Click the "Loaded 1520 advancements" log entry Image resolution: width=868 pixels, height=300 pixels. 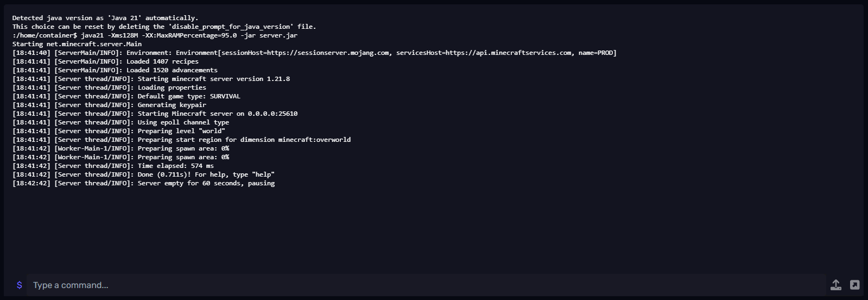pyautogui.click(x=172, y=70)
